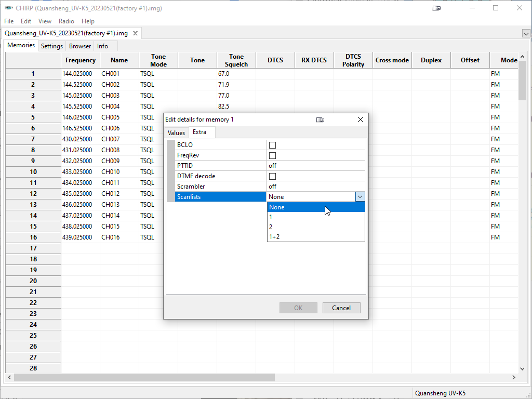Viewport: 532px width, 399px height.
Task: Select scanlist 2 from the dropdown list
Action: 316,227
